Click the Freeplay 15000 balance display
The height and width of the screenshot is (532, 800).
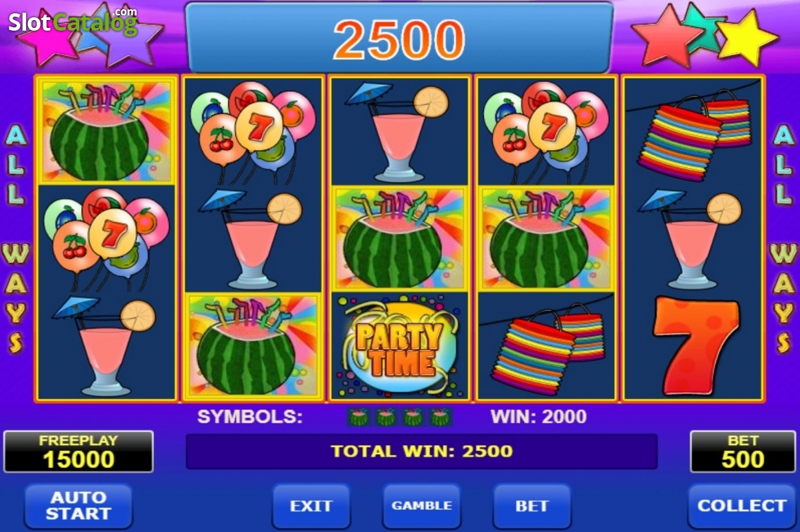(79, 452)
